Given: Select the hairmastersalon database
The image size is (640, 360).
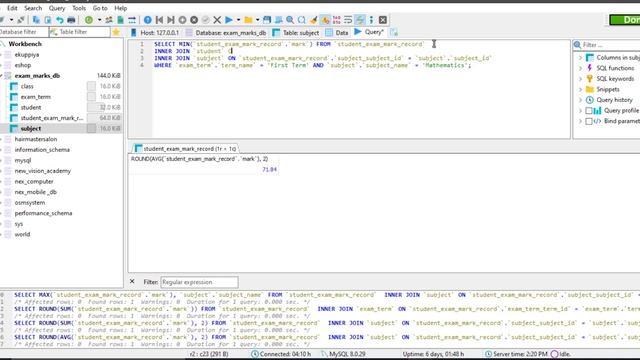Looking at the screenshot, I should coord(36,139).
